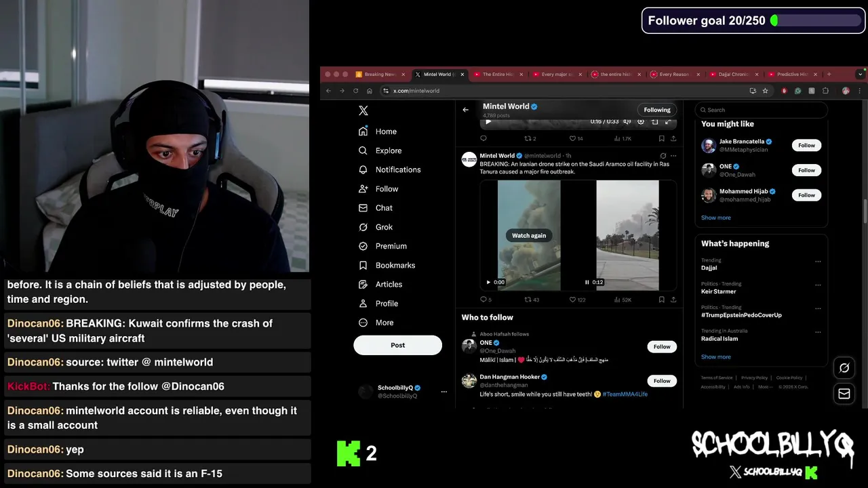This screenshot has height=488, width=868.
Task: Open Grok in X sidebar
Action: pyautogui.click(x=375, y=227)
